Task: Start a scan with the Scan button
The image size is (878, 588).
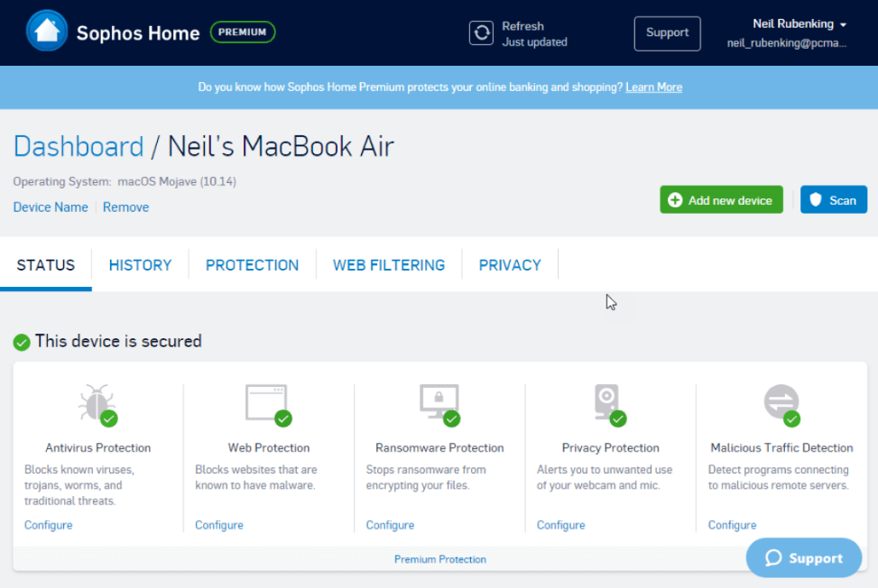Action: pyautogui.click(x=833, y=199)
